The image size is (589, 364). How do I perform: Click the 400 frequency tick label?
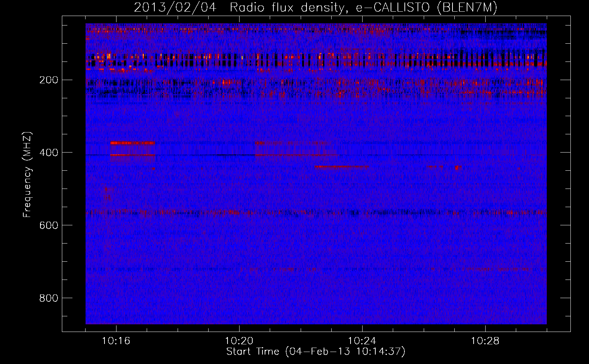point(48,153)
